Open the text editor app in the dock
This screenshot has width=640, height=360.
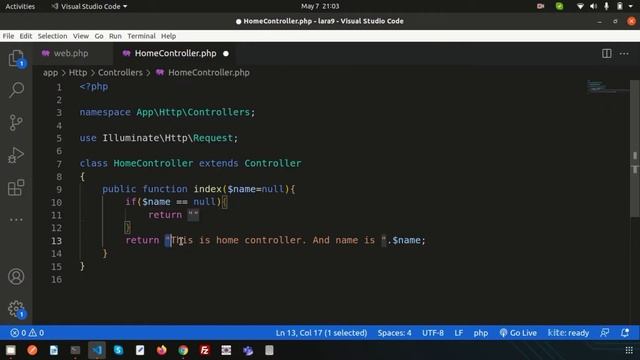pyautogui.click(x=140, y=350)
